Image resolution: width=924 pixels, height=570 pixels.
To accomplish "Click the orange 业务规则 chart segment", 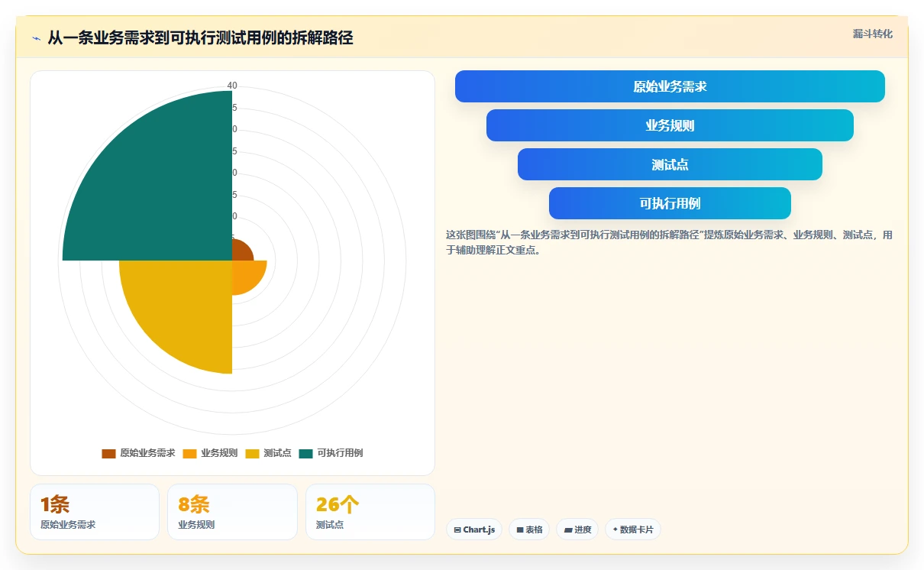I will [x=246, y=274].
